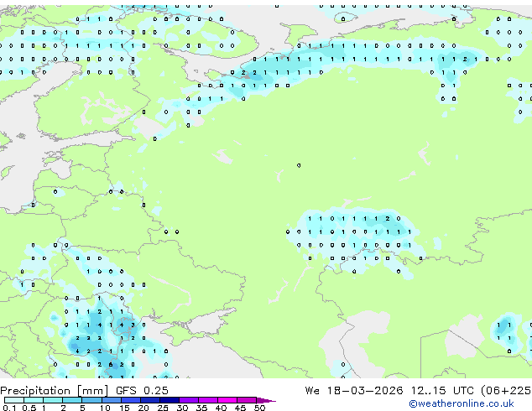Click the '12..15 UTC' time text
The height and width of the screenshot is (411, 532).
click(x=442, y=391)
